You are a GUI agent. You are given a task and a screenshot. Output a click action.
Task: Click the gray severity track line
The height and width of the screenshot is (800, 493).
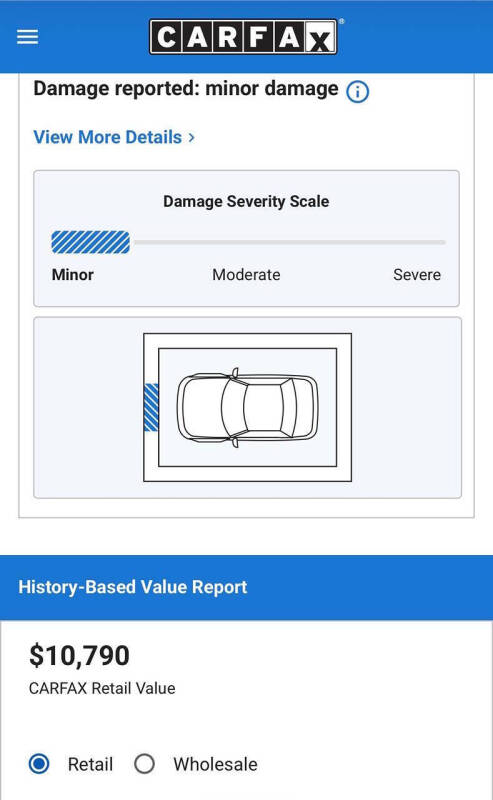pos(289,242)
